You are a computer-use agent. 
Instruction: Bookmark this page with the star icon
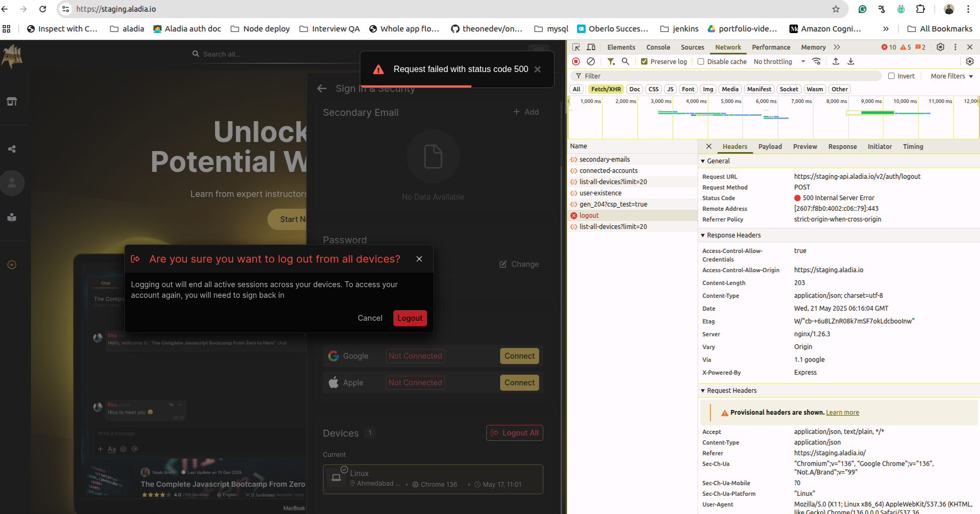click(x=836, y=9)
